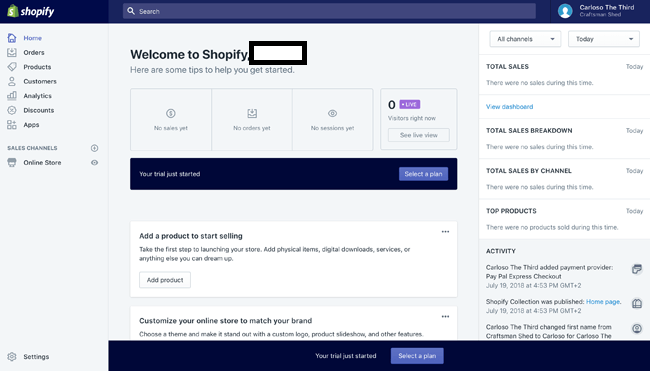650x371 pixels.
Task: Click the No sales yet dollar icon
Action: tap(171, 113)
